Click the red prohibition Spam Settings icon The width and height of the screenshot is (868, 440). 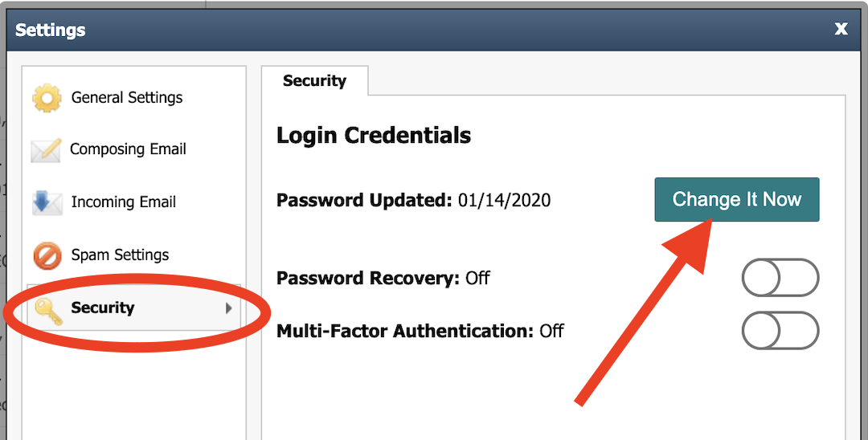[47, 255]
